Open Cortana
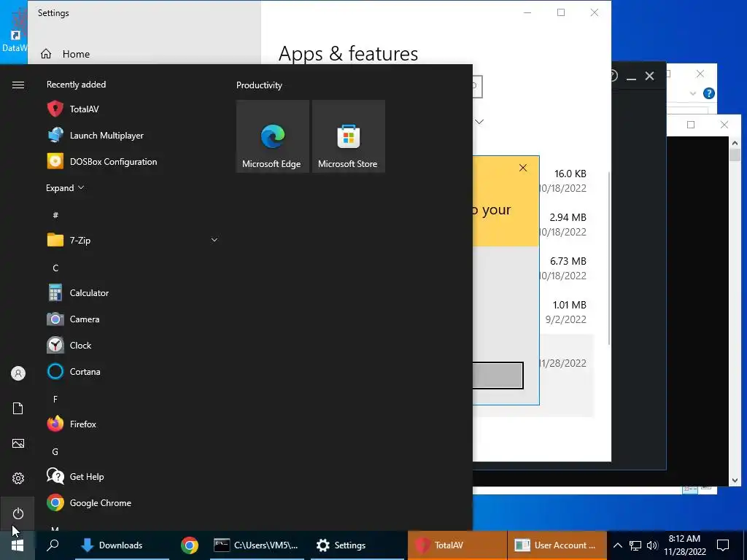 pos(132,371)
